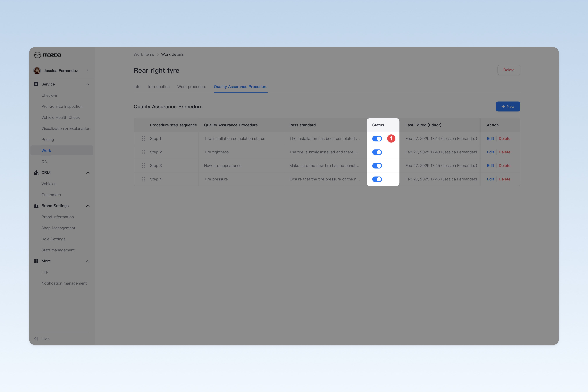Open Customers under CRM
This screenshot has width=588, height=392.
tap(51, 195)
